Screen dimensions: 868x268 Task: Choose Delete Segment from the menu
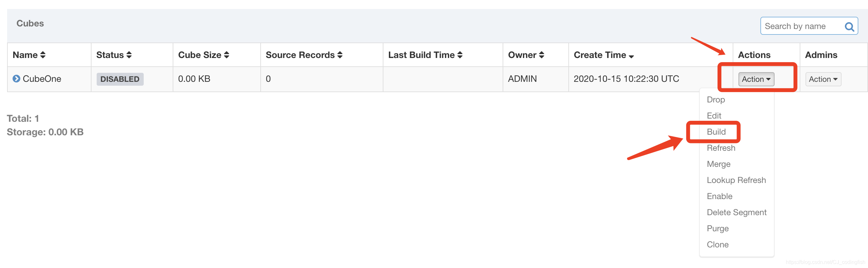tap(737, 213)
